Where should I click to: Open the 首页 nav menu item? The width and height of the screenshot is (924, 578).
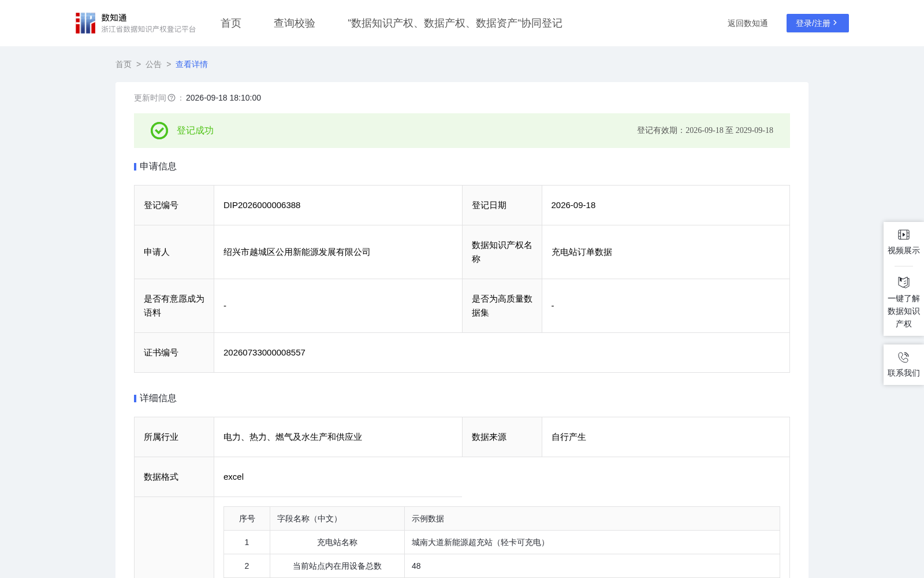pyautogui.click(x=231, y=23)
